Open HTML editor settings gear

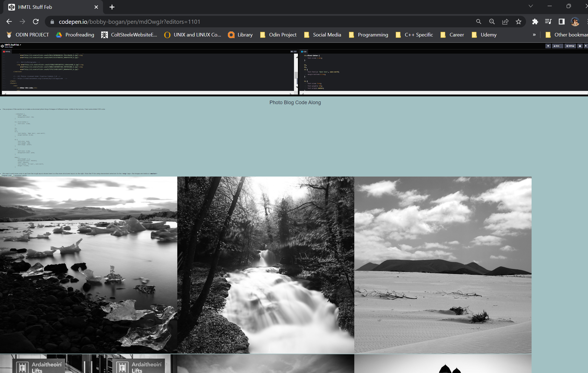click(292, 52)
